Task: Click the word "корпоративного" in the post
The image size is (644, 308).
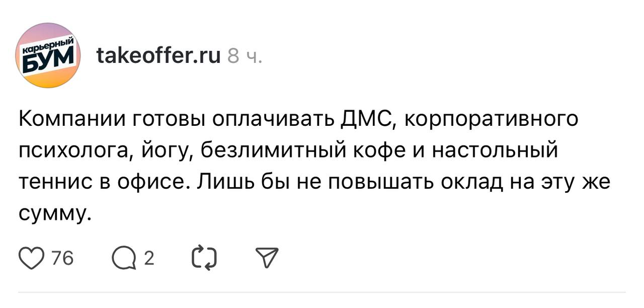Action: [x=491, y=121]
